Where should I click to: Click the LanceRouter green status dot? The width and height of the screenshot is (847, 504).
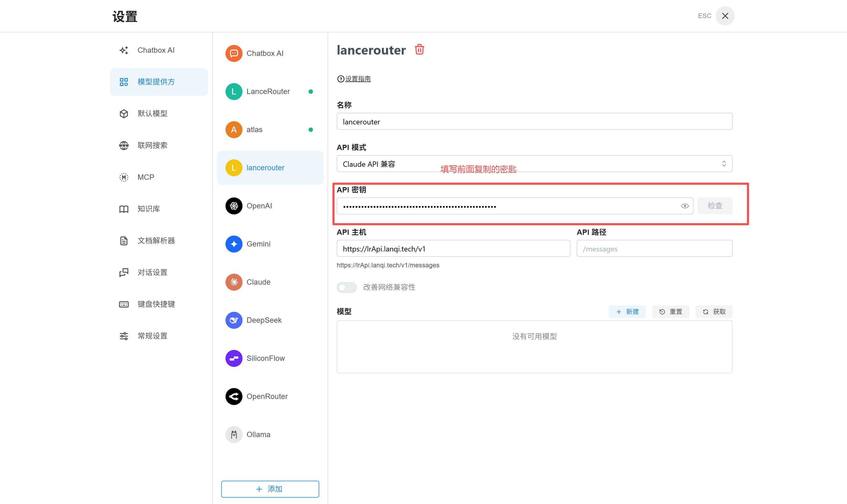click(x=310, y=91)
